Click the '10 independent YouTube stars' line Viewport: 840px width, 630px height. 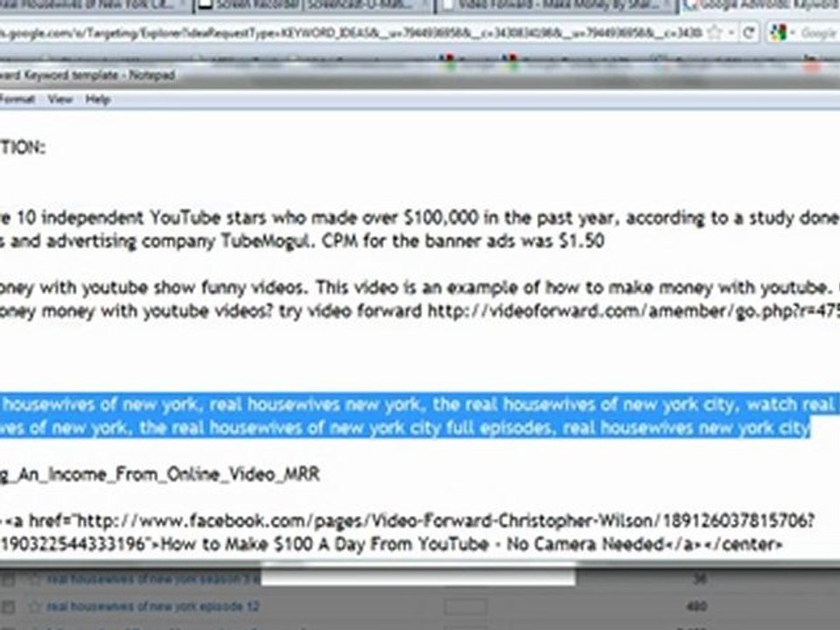tap(420, 218)
